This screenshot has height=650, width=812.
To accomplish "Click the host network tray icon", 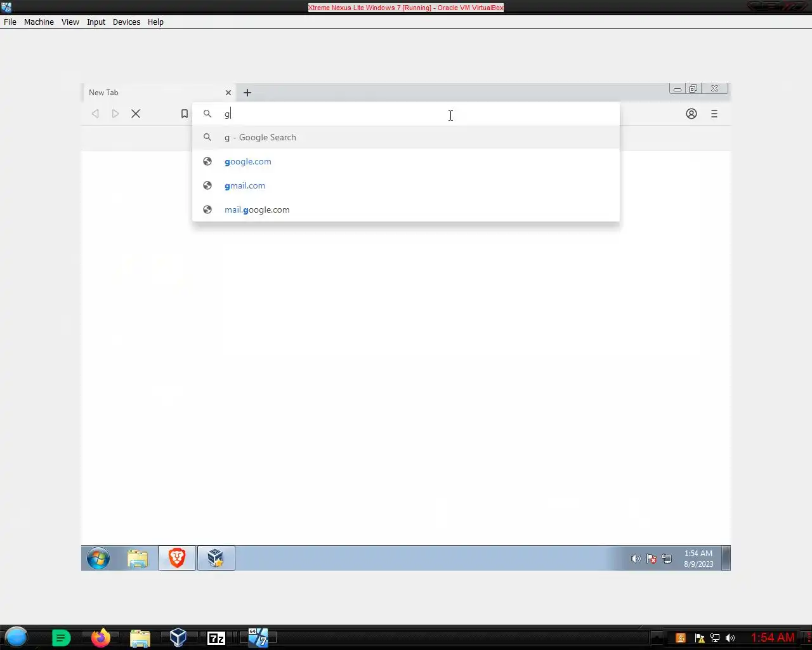I will coord(715,638).
